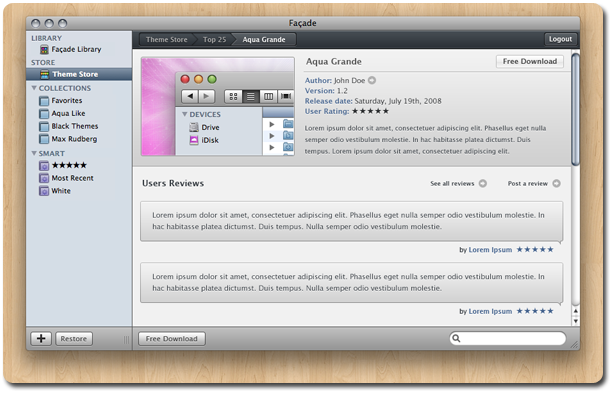Click the scrollbar down arrow
Screen dimensions: 616x396
[576, 321]
